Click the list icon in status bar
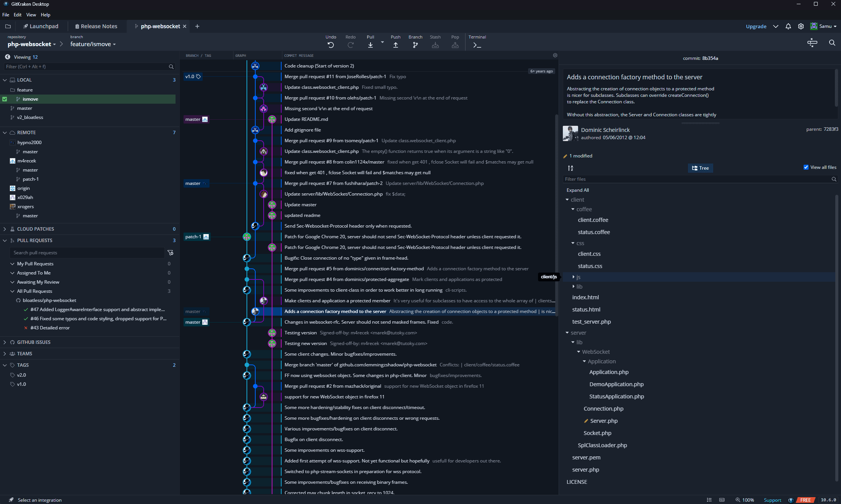Viewport: 841px width, 504px height. 709,500
